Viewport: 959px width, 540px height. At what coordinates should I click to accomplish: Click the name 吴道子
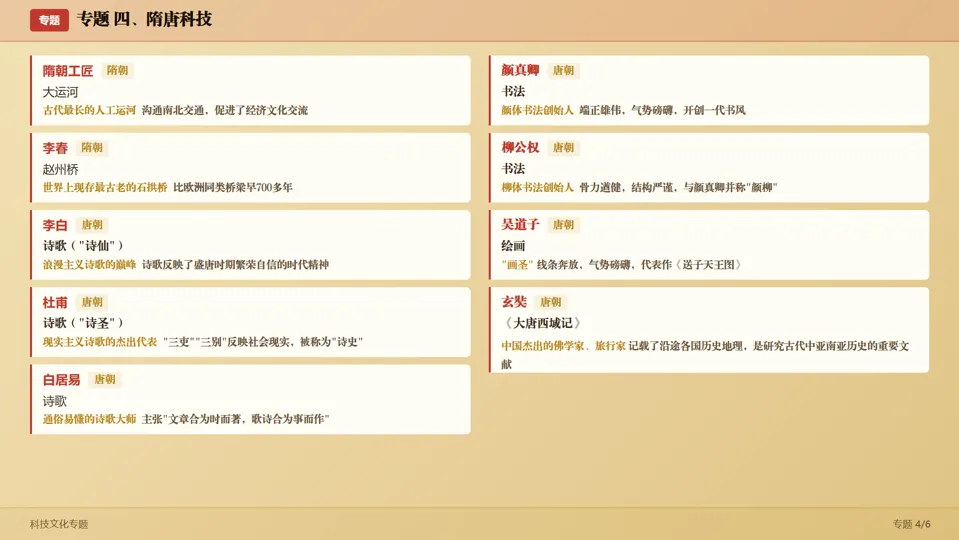[x=520, y=224]
